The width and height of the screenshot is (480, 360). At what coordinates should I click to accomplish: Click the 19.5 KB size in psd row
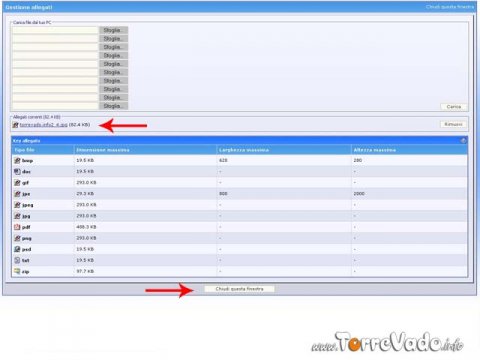[85, 249]
